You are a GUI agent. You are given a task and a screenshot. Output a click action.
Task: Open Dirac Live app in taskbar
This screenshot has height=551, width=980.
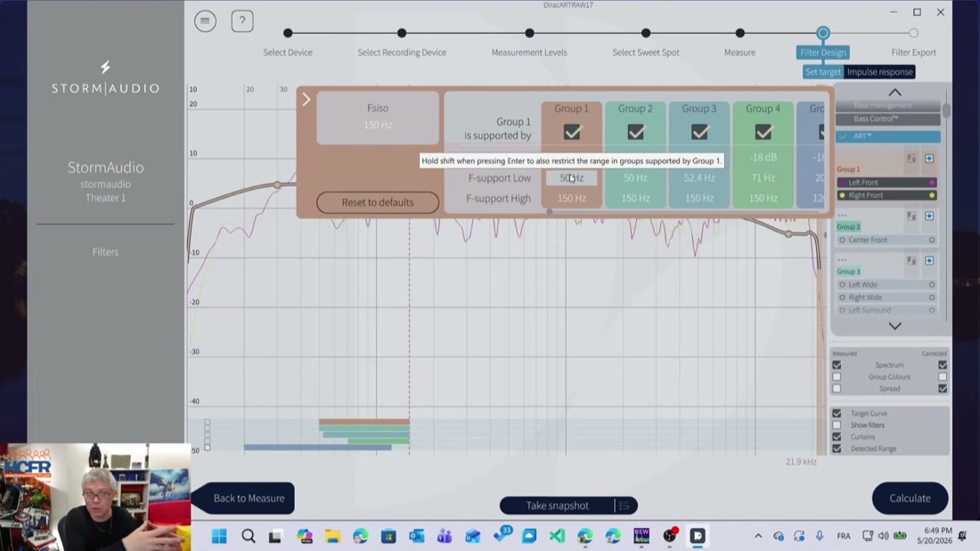coord(698,536)
